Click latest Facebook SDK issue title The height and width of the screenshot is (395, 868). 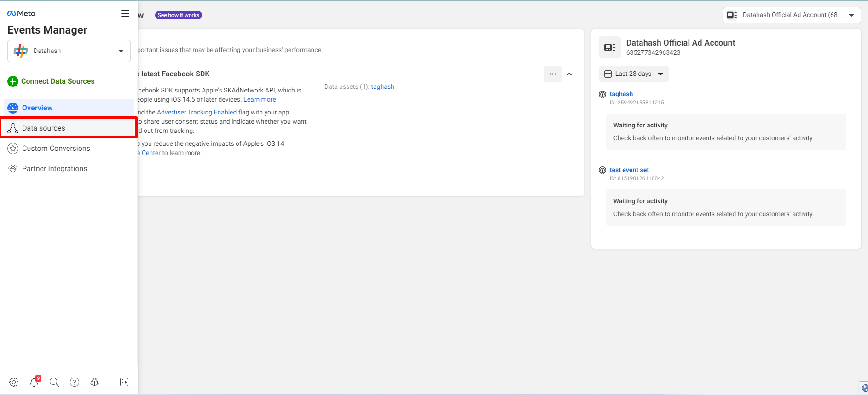tap(174, 74)
